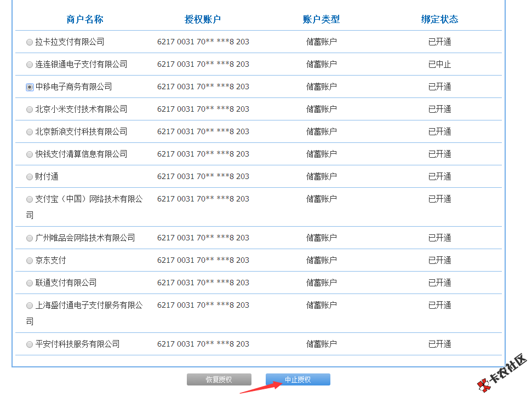The height and width of the screenshot is (403, 532).
Task: Click the 已开通 status of 平安付科技
Action: click(439, 344)
